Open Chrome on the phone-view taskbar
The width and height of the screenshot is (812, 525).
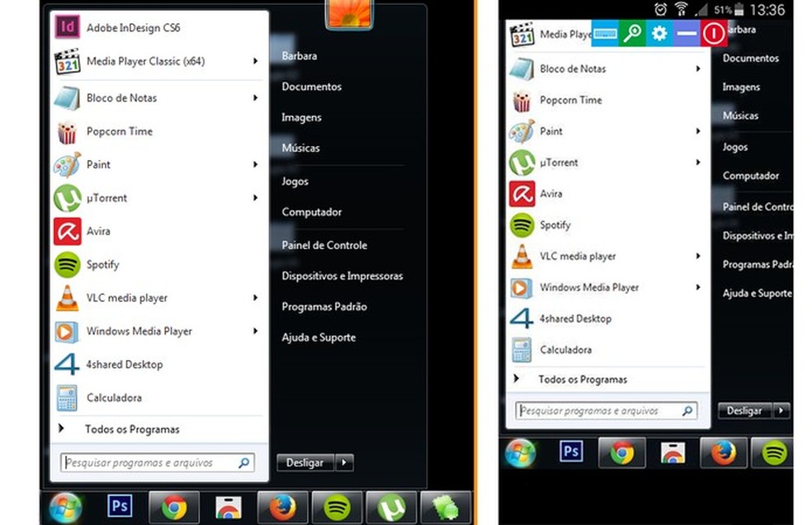point(622,453)
